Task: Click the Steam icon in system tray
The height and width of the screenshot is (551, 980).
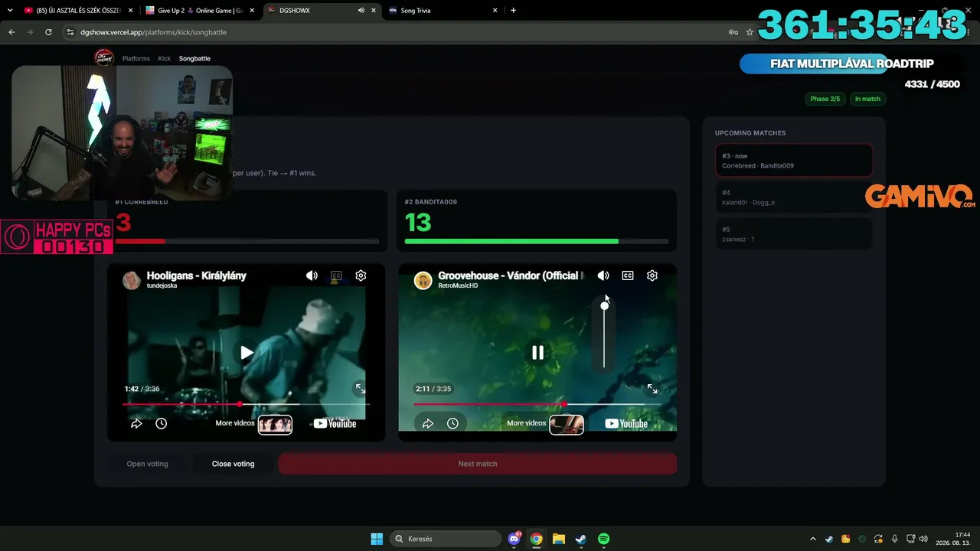Action: tap(829, 539)
